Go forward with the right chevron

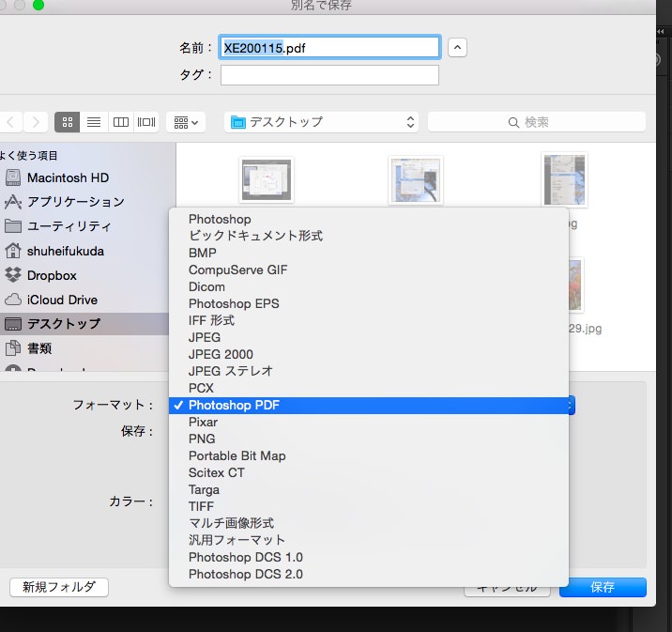pyautogui.click(x=36, y=123)
